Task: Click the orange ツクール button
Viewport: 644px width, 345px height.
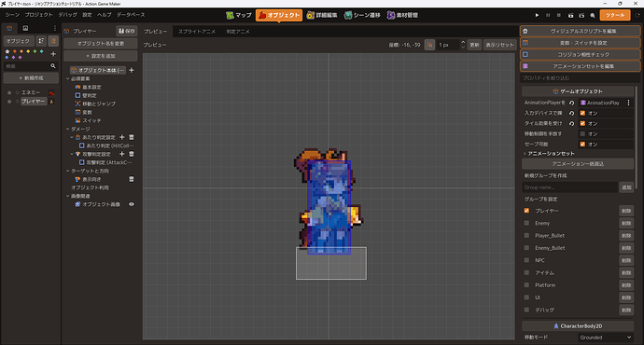Action: [615, 15]
